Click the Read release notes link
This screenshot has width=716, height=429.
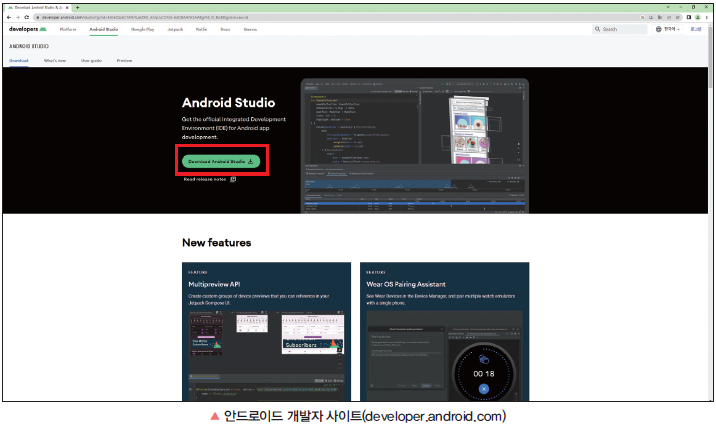click(205, 180)
